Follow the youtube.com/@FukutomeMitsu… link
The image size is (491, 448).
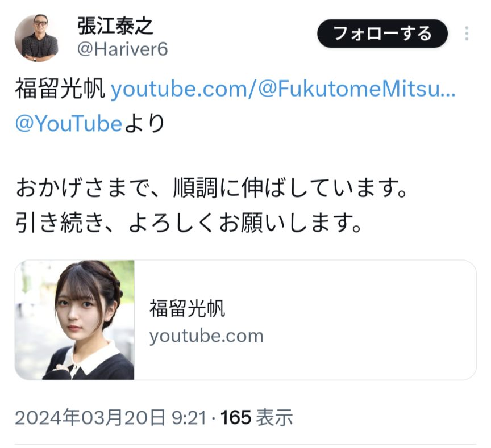pyautogui.click(x=283, y=89)
